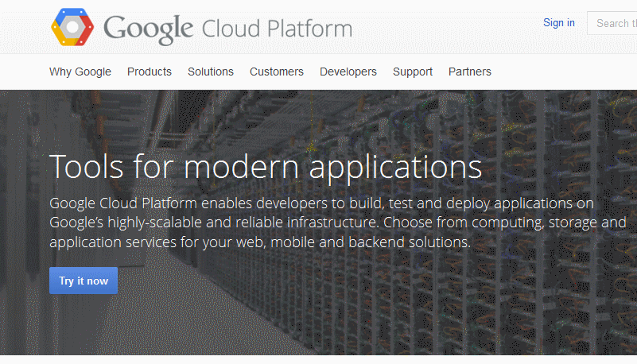
Task: Click the Cloud Platform text in the header
Action: (x=277, y=29)
